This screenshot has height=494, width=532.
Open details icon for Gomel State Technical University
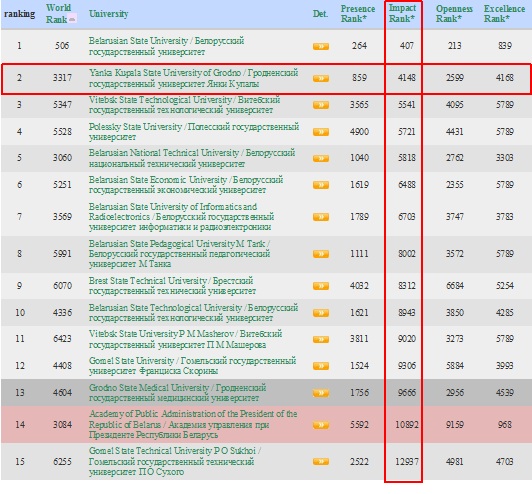point(321,461)
